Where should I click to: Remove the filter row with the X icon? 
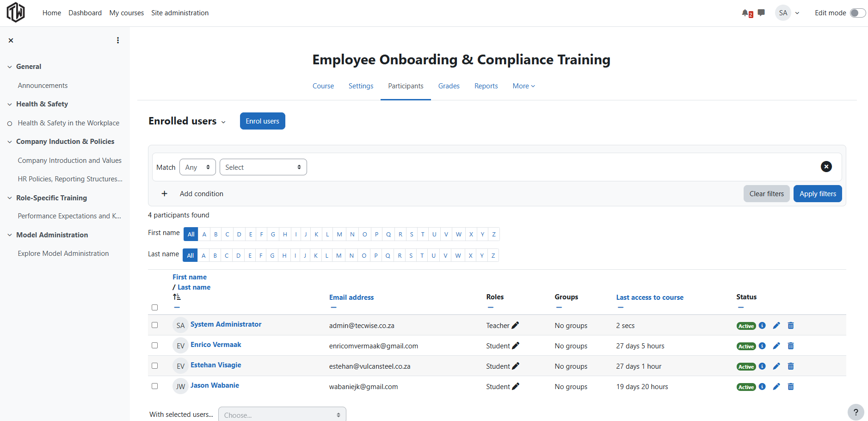tap(826, 167)
